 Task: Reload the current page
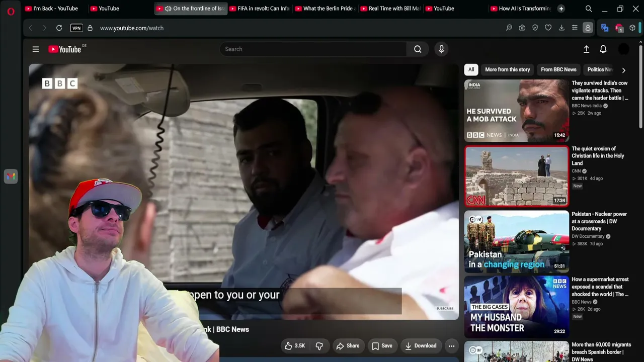point(59,28)
